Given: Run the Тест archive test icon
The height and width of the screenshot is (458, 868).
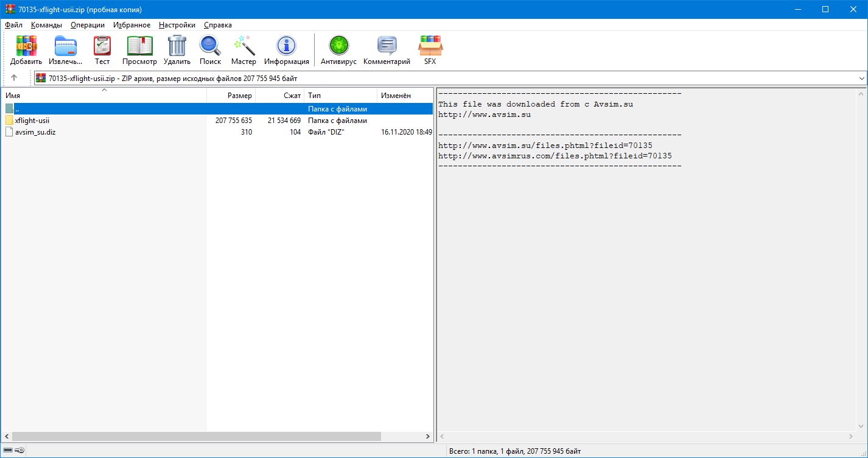Looking at the screenshot, I should click(x=102, y=46).
